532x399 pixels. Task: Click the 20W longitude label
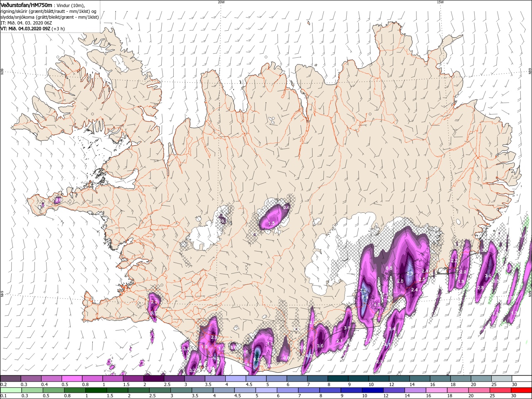221,2
